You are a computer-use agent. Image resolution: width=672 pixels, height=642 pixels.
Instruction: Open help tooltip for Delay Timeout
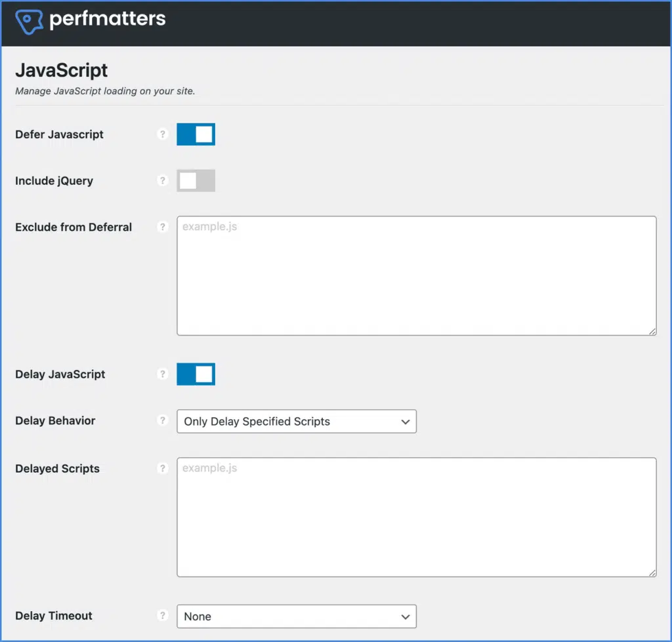tap(163, 616)
